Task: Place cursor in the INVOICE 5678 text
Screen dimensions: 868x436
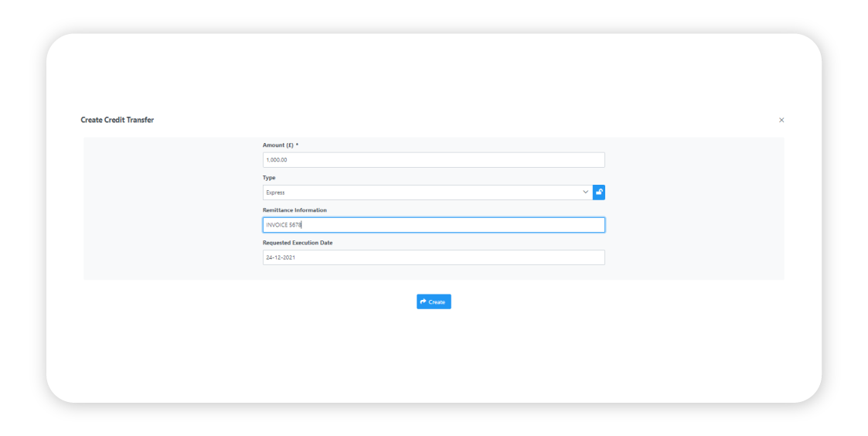Action: pyautogui.click(x=284, y=225)
